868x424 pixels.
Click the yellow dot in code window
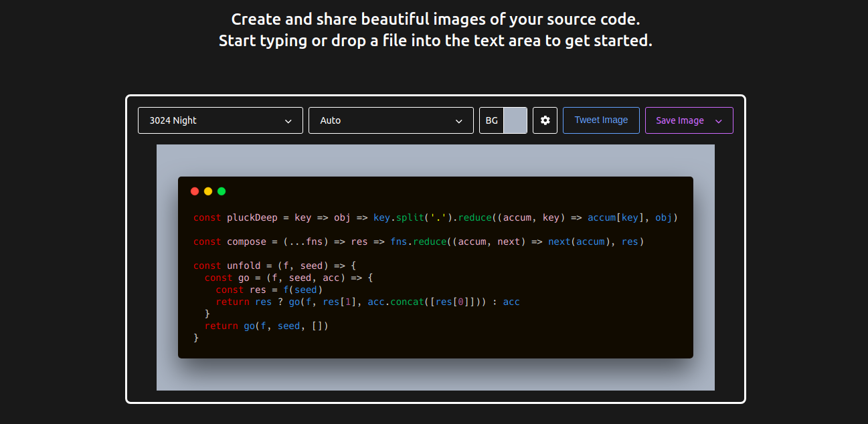(x=208, y=191)
